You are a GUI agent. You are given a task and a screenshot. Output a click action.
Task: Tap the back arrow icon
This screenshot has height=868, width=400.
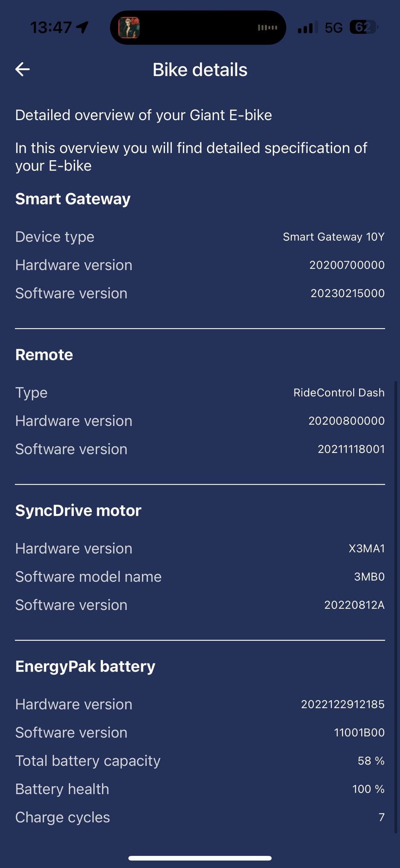pyautogui.click(x=22, y=69)
